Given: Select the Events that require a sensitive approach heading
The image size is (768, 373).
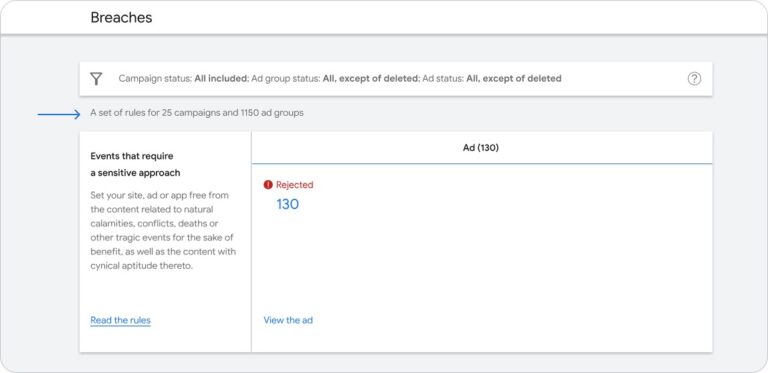Looking at the screenshot, I should pos(135,164).
